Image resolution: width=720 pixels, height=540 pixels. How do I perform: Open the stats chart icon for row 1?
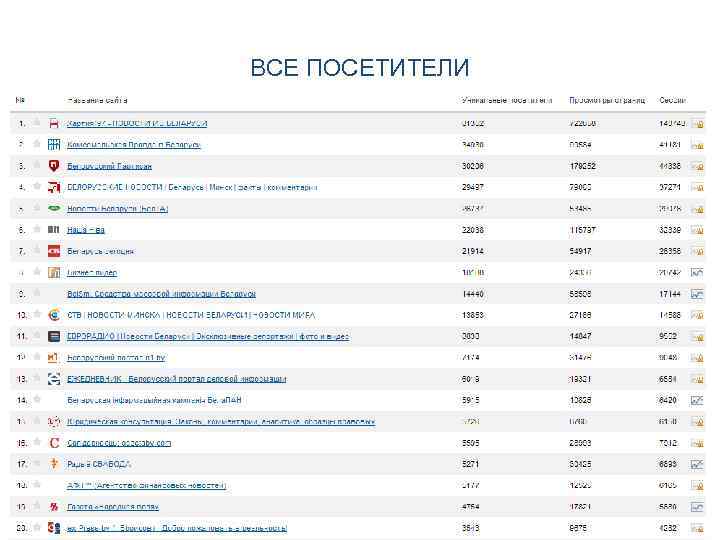[697, 124]
